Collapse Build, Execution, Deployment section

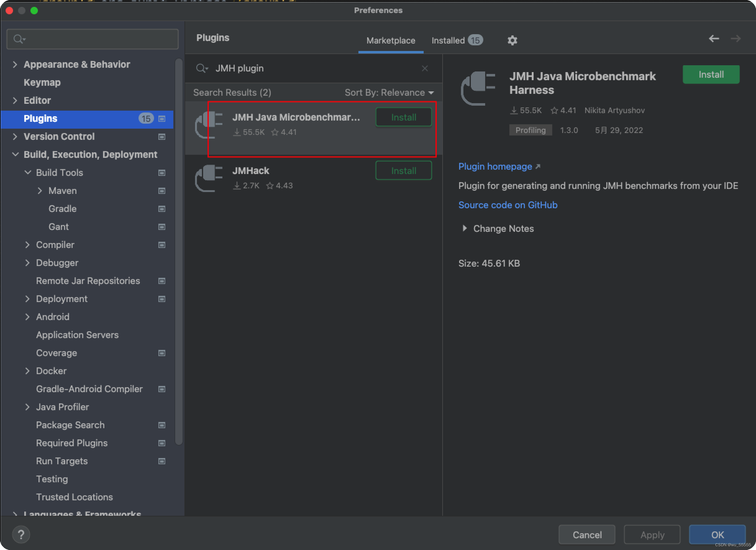click(x=15, y=154)
